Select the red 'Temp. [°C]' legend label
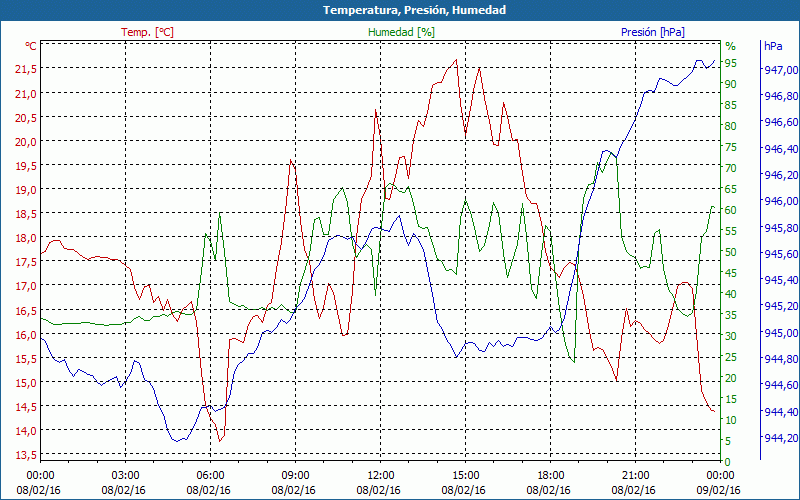Screen dimensions: 800x500 pos(147,32)
